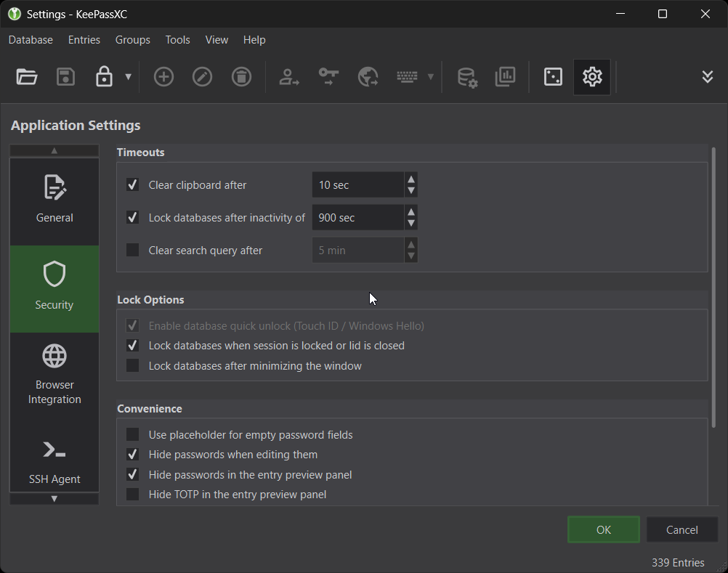
Task: Toggle Hide passwords in entry preview panel
Action: pyautogui.click(x=132, y=474)
